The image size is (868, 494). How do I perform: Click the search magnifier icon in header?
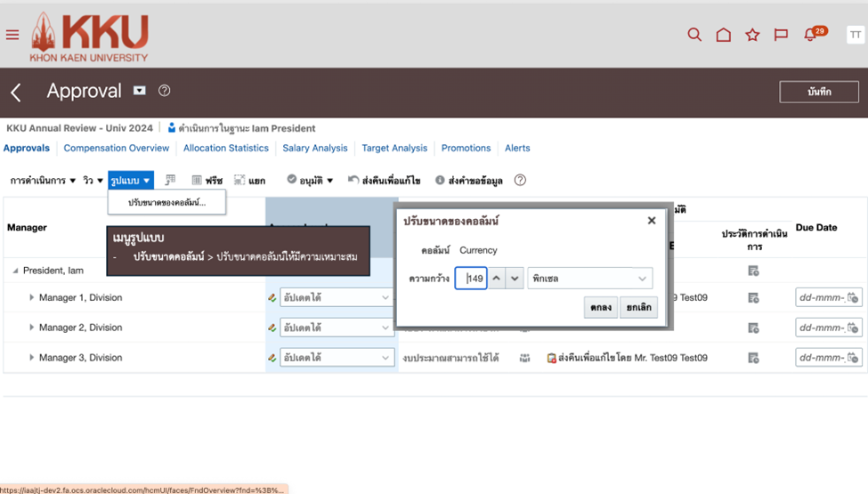pos(694,35)
